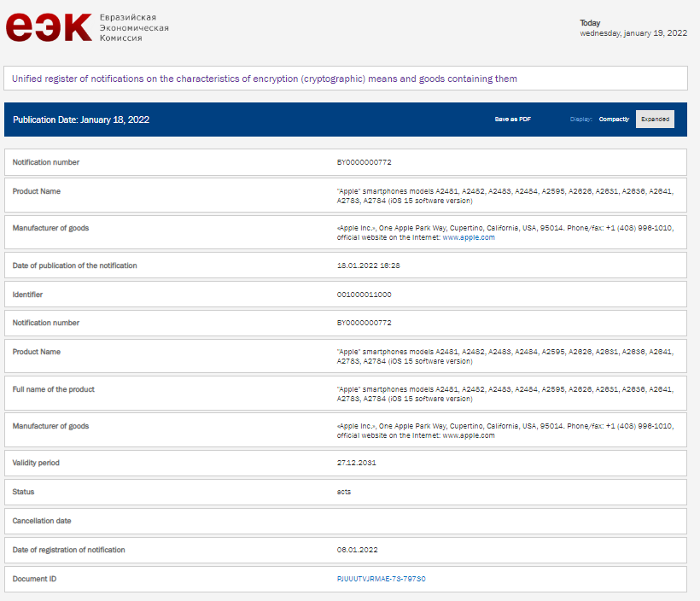Select the identifier value 001000011000

[364, 295]
